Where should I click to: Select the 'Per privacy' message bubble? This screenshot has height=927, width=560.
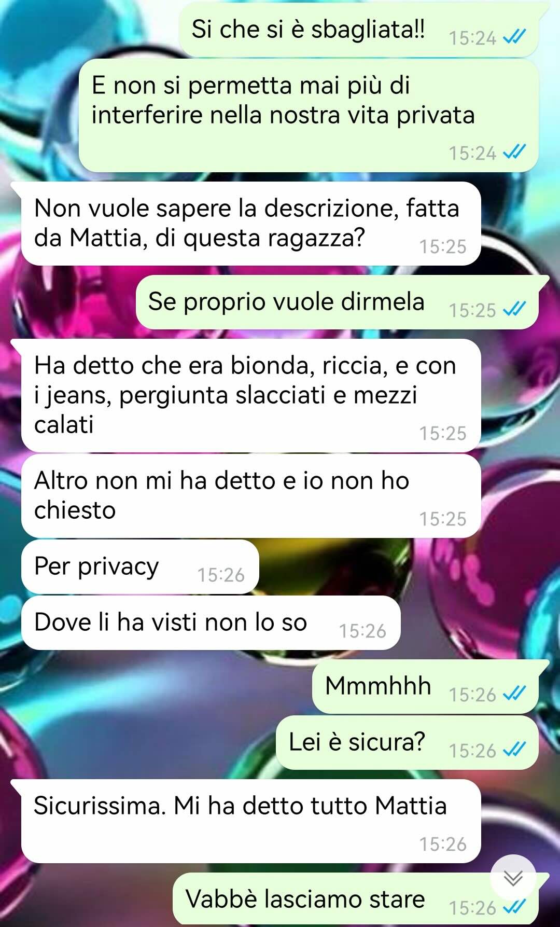[140, 566]
